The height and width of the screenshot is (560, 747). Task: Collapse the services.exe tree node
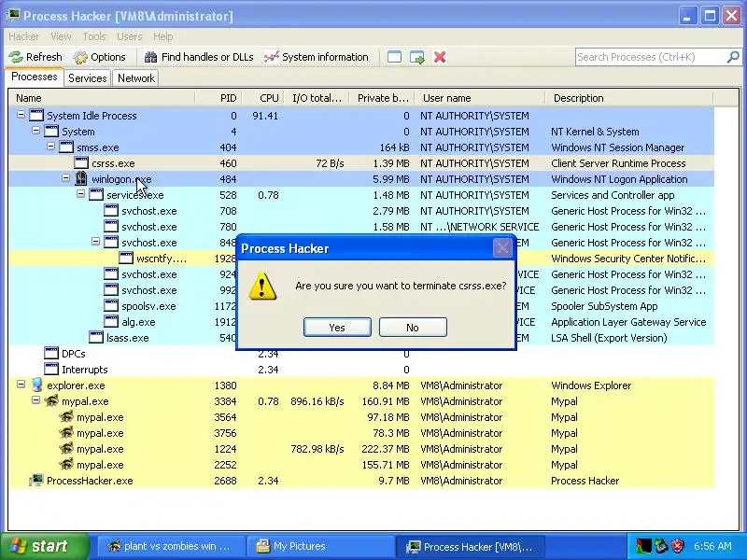click(80, 194)
